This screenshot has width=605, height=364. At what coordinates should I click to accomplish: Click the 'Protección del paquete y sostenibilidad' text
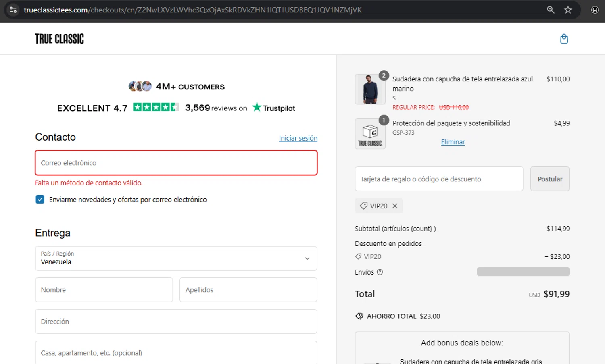pyautogui.click(x=451, y=123)
